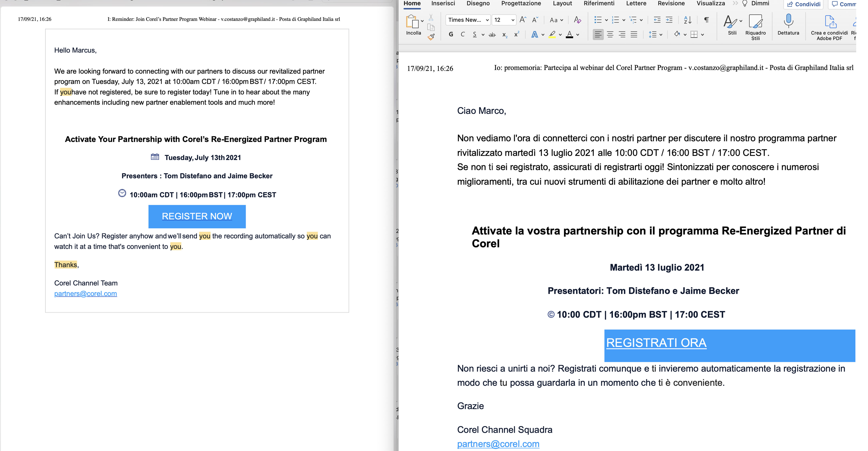Image resolution: width=868 pixels, height=451 pixels.
Task: Switch to the Disegno tab
Action: click(x=478, y=3)
